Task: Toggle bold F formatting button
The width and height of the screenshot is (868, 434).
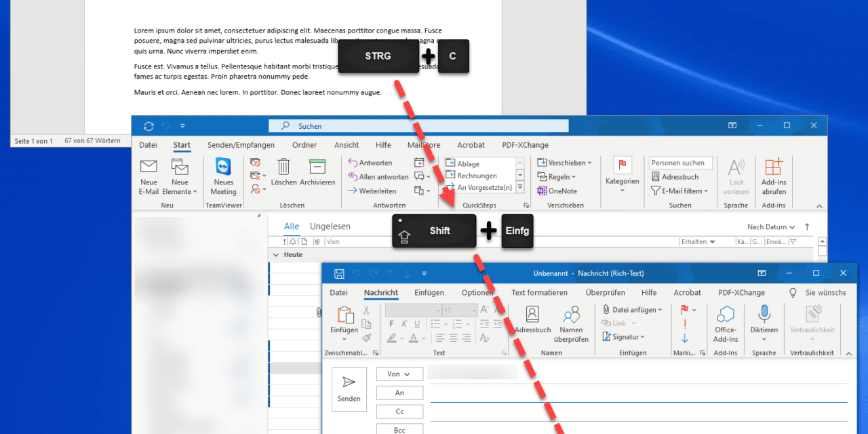Action: 391,323
